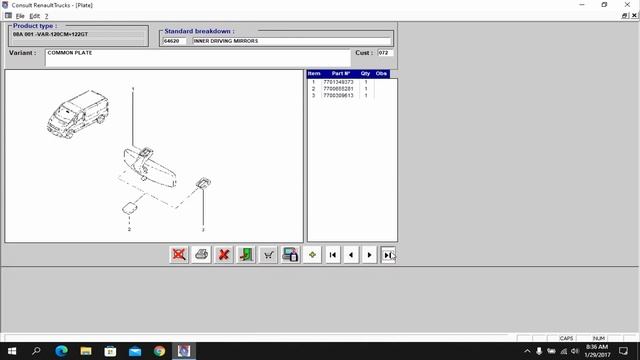Open the taskbar clock showing 8:36 AM

click(597, 351)
